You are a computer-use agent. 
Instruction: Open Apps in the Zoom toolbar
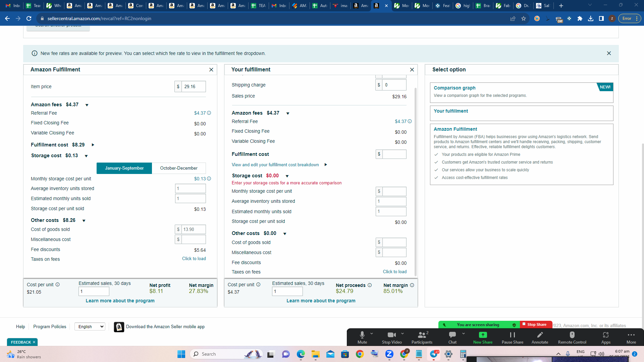click(606, 338)
